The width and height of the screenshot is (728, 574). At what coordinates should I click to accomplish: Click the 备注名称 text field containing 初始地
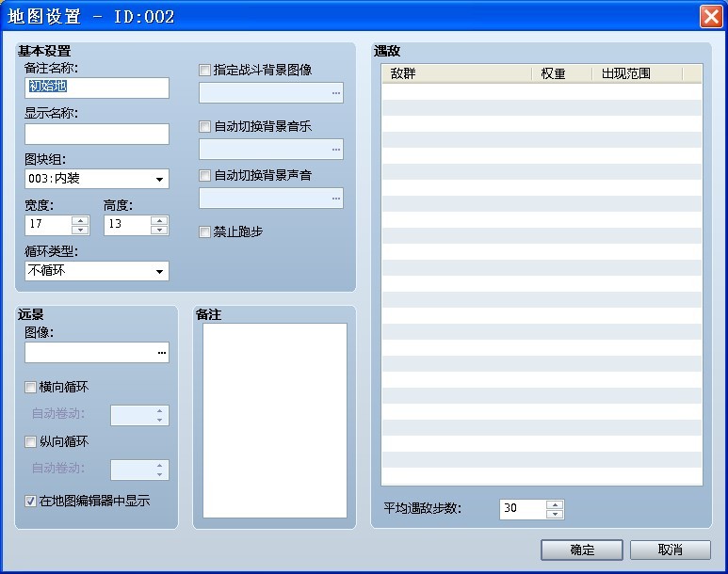coord(97,88)
